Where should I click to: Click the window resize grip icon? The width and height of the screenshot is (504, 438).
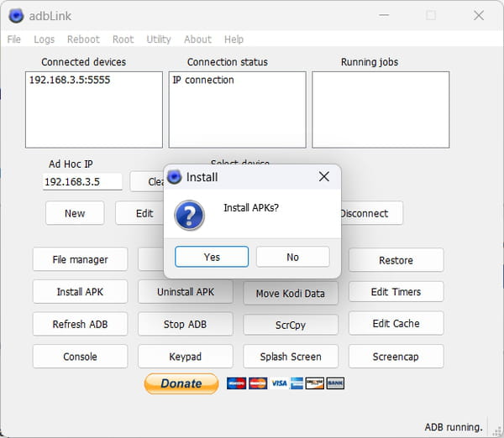(497, 431)
